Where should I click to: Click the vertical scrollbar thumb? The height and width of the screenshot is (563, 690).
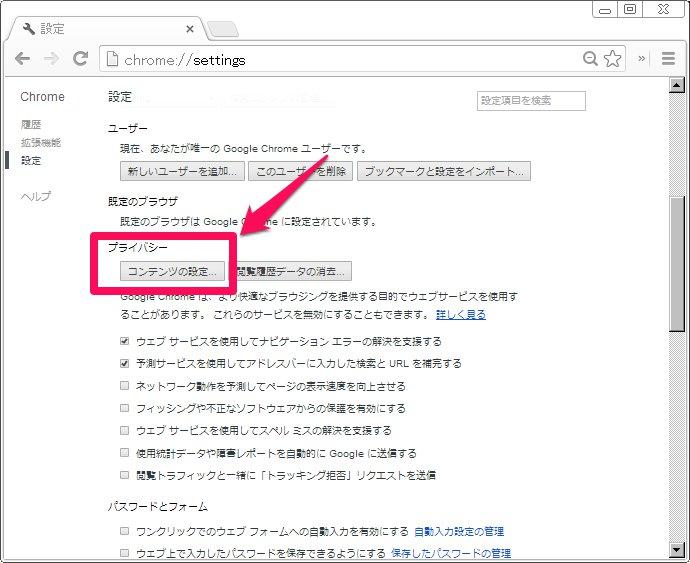point(676,264)
